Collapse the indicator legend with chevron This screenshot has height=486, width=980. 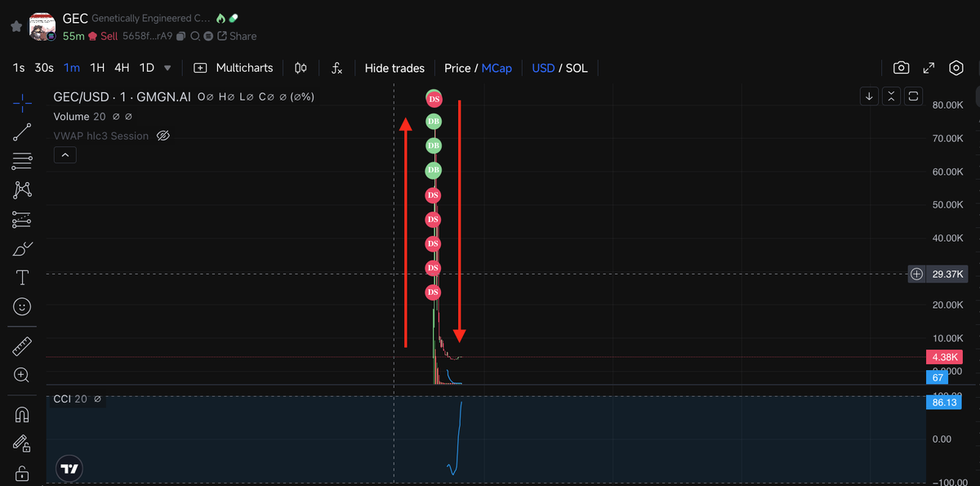pyautogui.click(x=65, y=154)
